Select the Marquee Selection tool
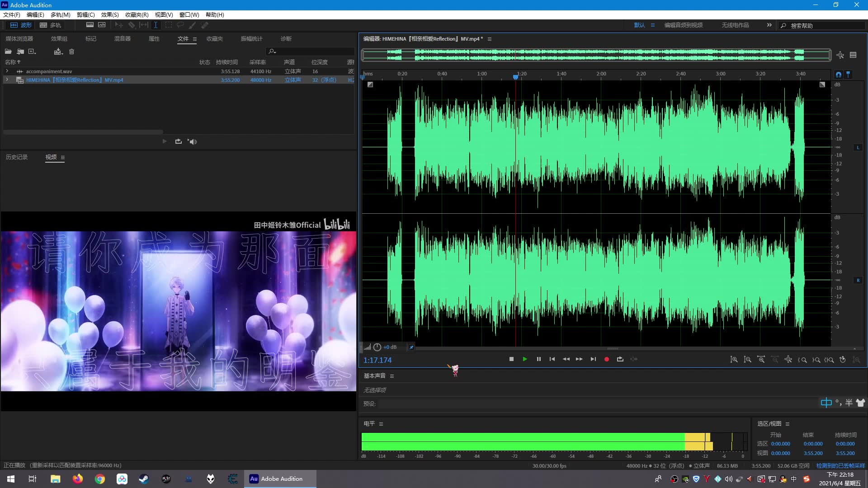The width and height of the screenshot is (868, 488). [x=169, y=25]
